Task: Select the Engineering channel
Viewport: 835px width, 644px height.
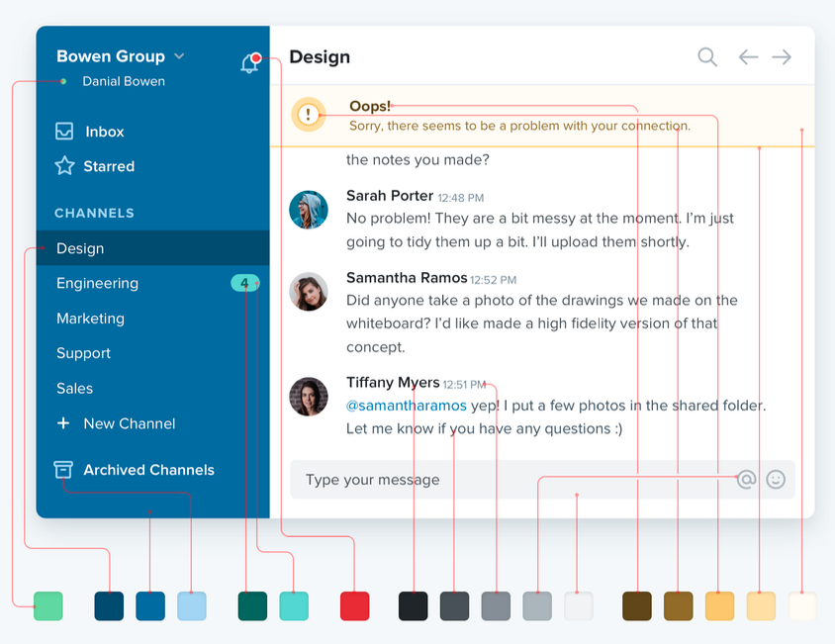Action: tap(97, 284)
